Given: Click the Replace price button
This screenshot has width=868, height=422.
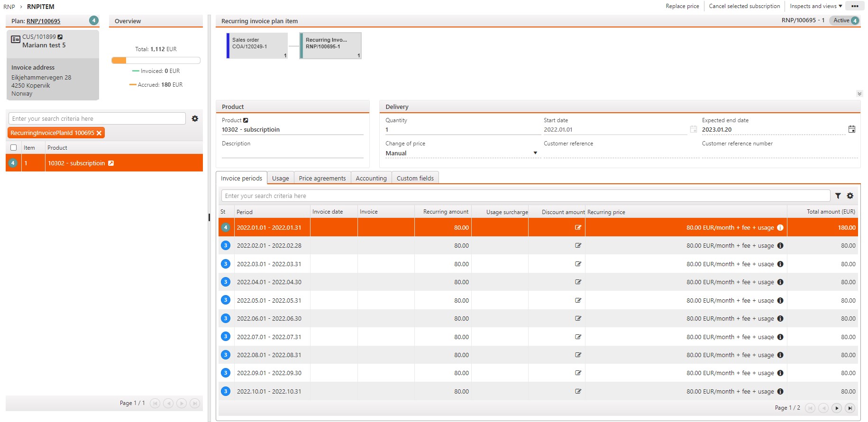Looking at the screenshot, I should [682, 6].
